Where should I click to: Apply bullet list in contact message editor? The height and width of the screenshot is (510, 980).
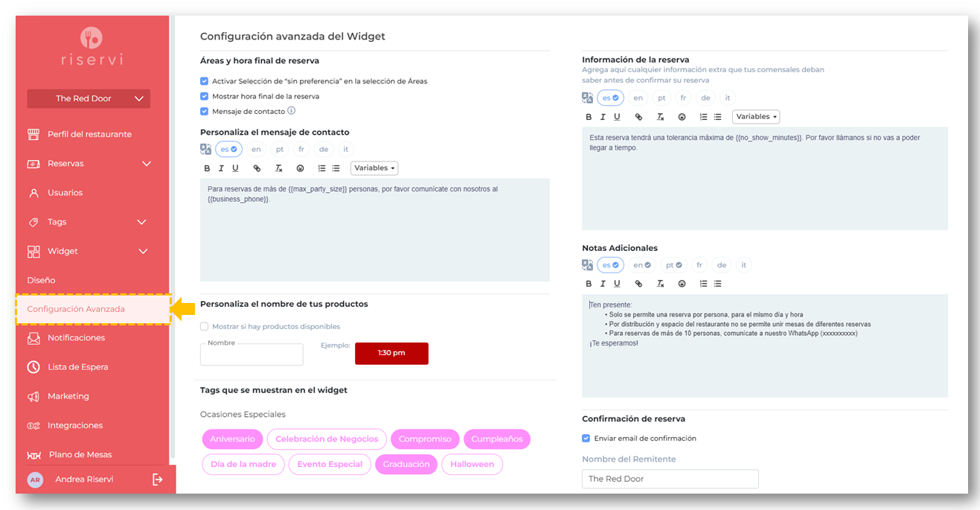coord(336,168)
